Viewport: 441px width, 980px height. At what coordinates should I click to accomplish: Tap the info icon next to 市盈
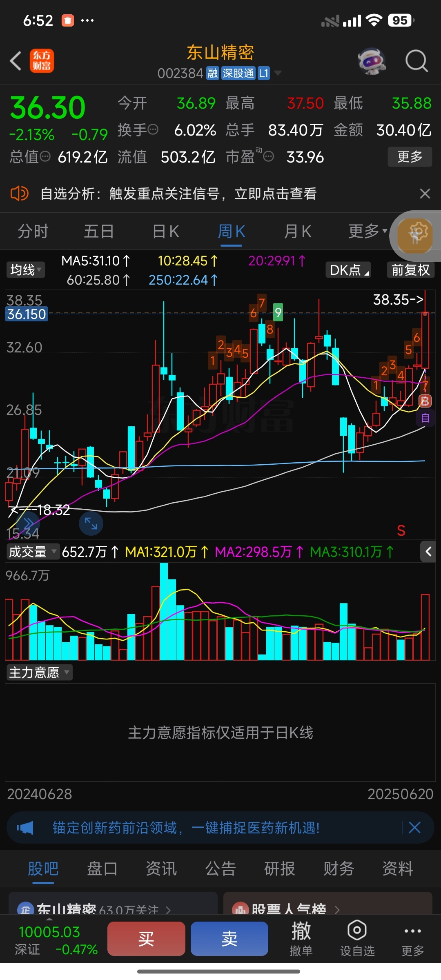[268, 156]
